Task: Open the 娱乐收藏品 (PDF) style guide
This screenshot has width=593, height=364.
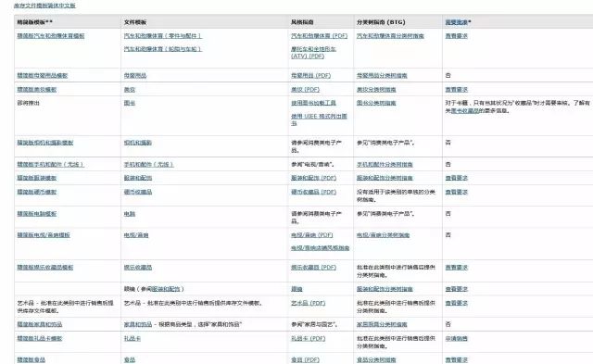Action: pyautogui.click(x=313, y=268)
